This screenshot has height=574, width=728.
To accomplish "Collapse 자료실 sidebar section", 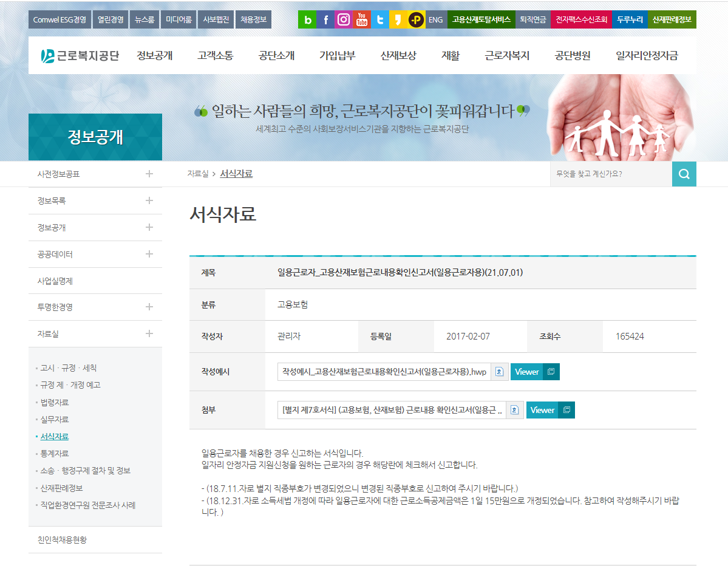I will pyautogui.click(x=149, y=333).
